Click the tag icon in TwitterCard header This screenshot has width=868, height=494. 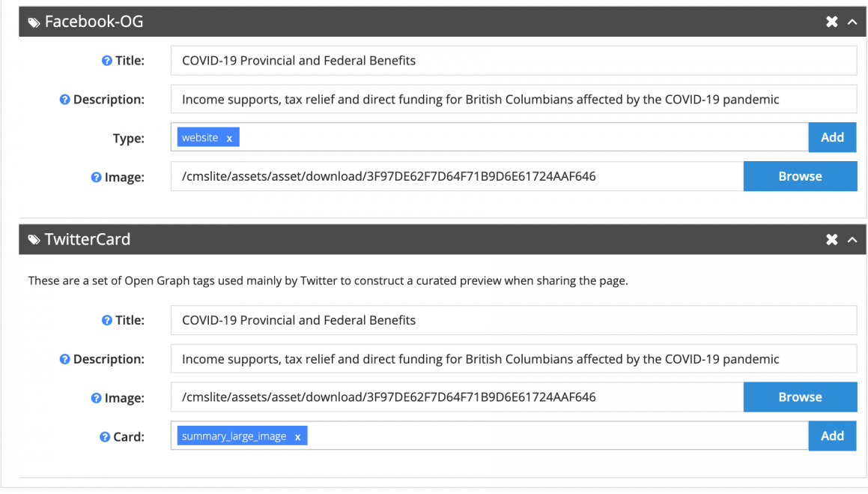[34, 240]
